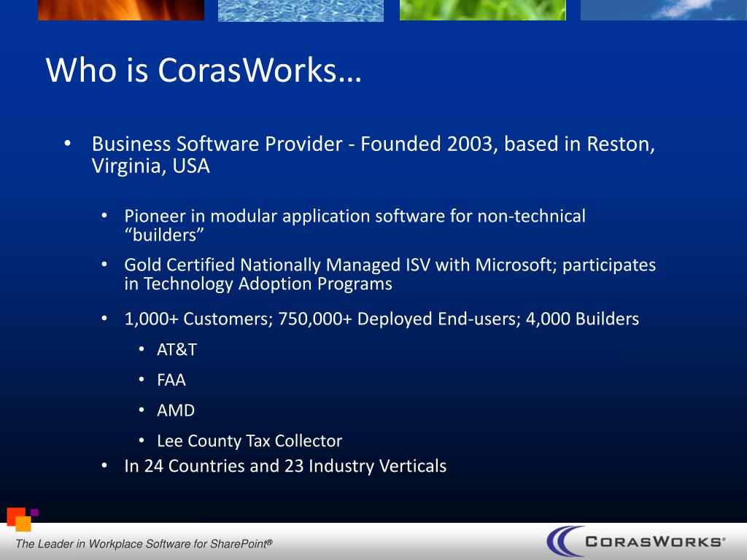Click 'Pioneer in modular application software' bullet
The height and width of the screenshot is (560, 747).
[x=355, y=216]
